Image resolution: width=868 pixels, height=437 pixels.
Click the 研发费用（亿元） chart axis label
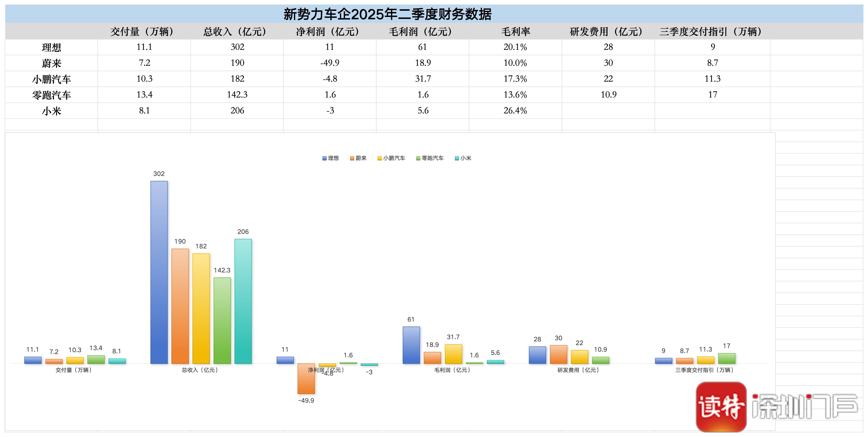pos(578,370)
